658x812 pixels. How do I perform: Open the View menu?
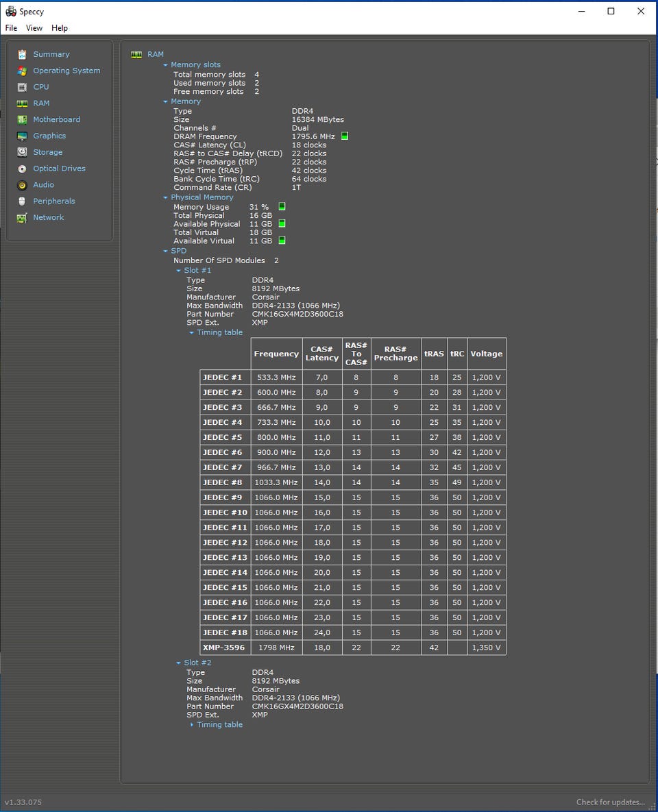coord(34,28)
